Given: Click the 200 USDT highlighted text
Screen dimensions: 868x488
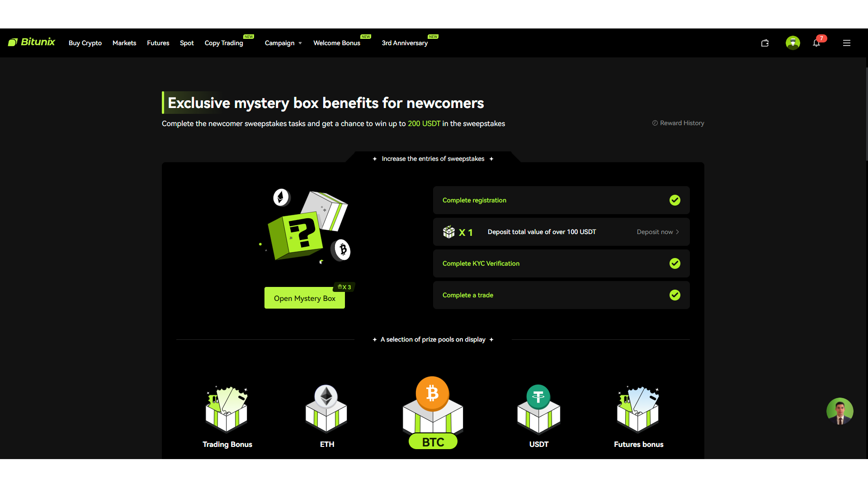Looking at the screenshot, I should point(424,123).
